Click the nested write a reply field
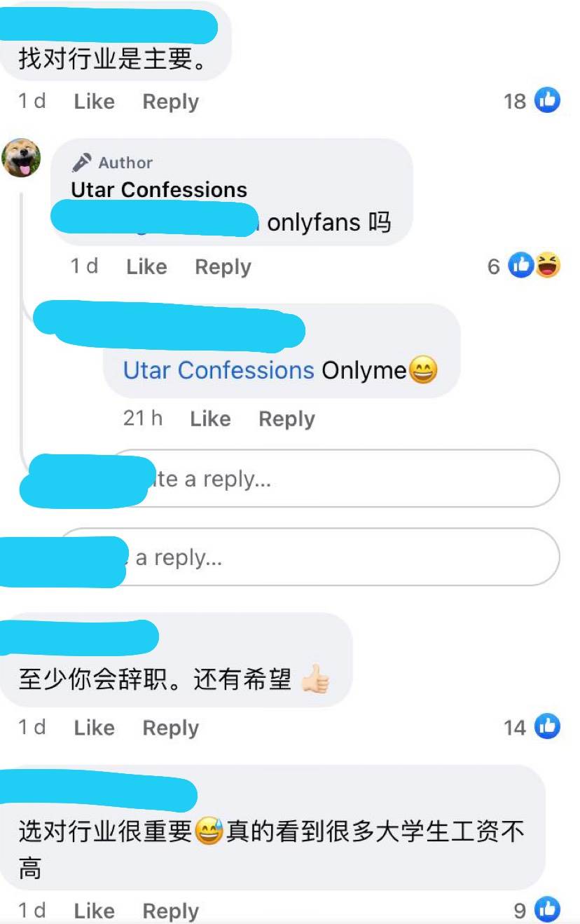Screen dimensions: 580x924 point(335,479)
